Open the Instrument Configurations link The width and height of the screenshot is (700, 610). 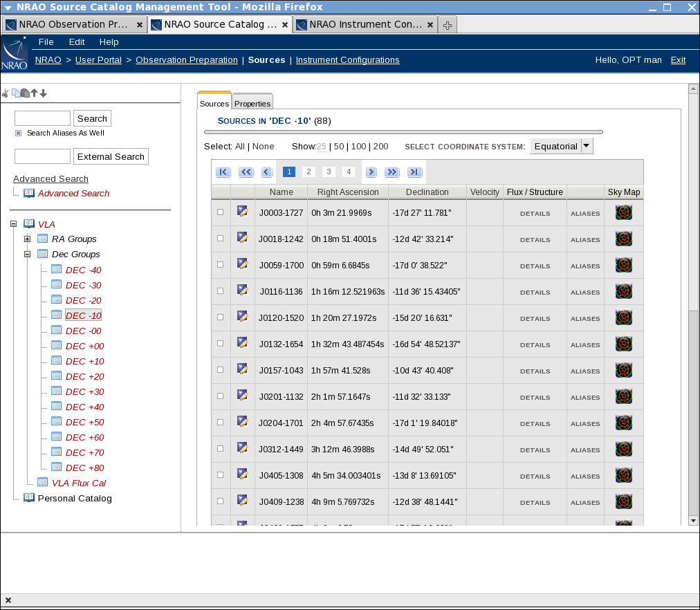pos(347,60)
